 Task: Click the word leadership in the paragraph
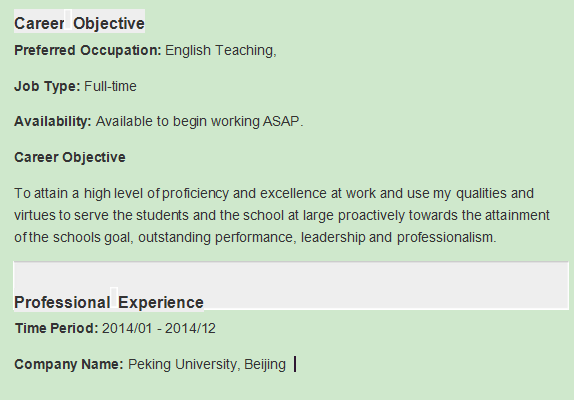pyautogui.click(x=333, y=237)
